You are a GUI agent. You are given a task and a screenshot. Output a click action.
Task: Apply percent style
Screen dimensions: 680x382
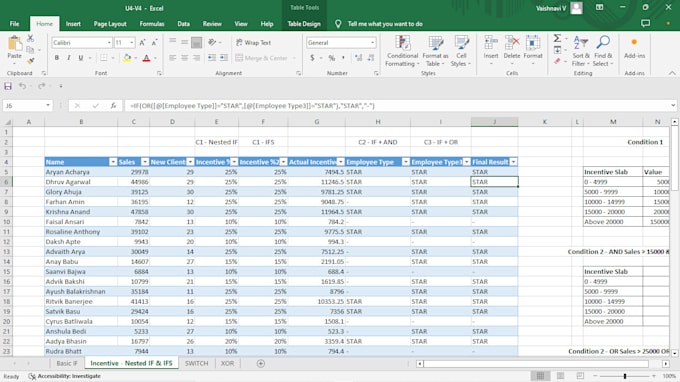tap(332, 58)
